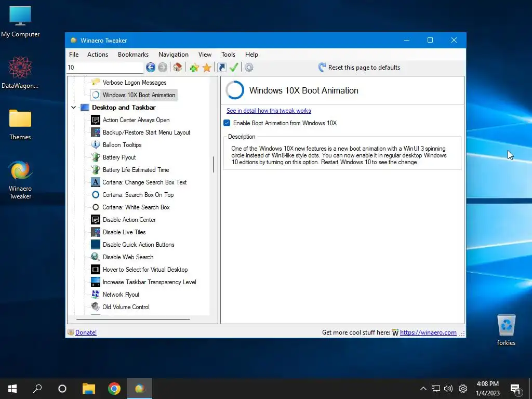Viewport: 532px width, 399px height.
Task: Click the Donate! link
Action: coord(86,332)
